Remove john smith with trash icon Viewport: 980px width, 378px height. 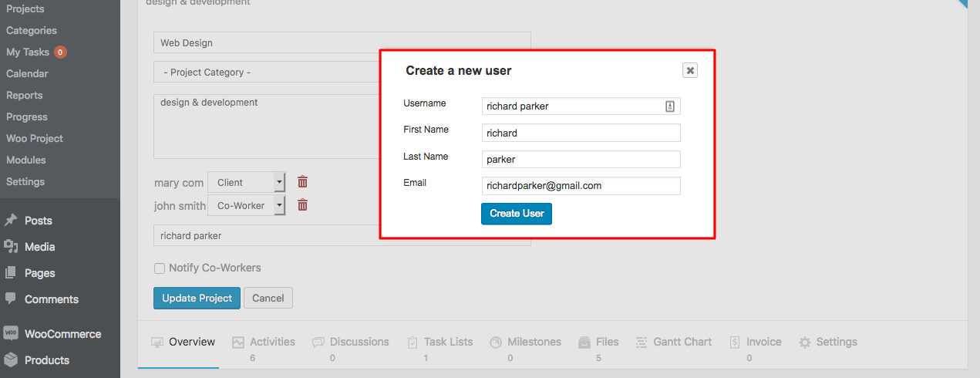303,205
